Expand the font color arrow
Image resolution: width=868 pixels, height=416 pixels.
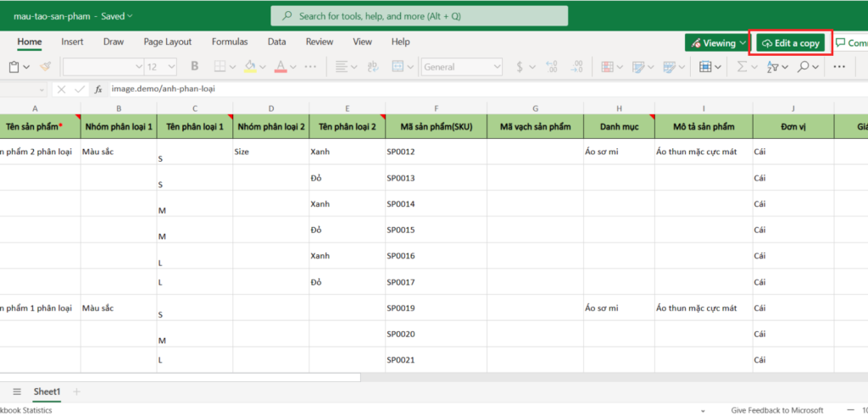click(293, 67)
